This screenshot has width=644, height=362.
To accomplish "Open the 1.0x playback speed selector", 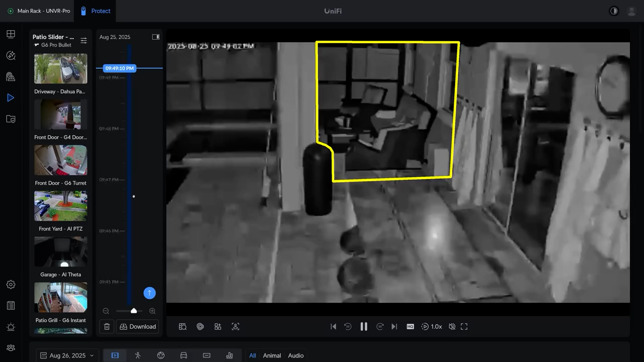I will point(432,326).
